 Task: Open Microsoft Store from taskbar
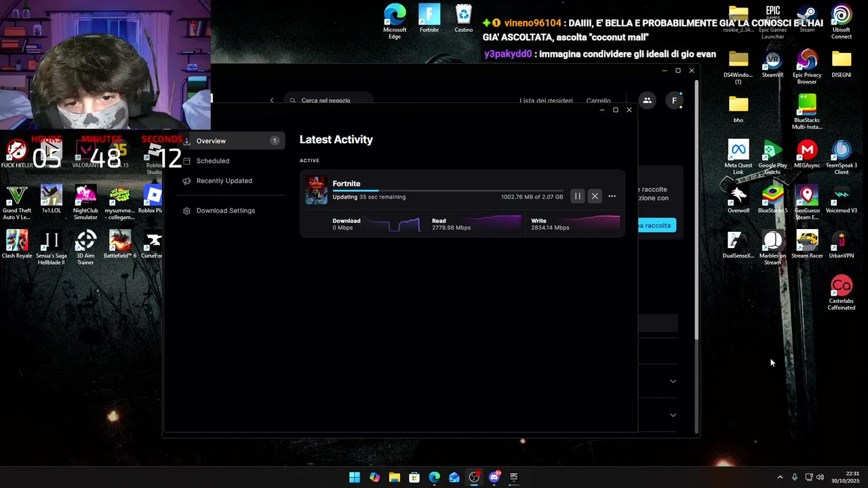point(414,477)
